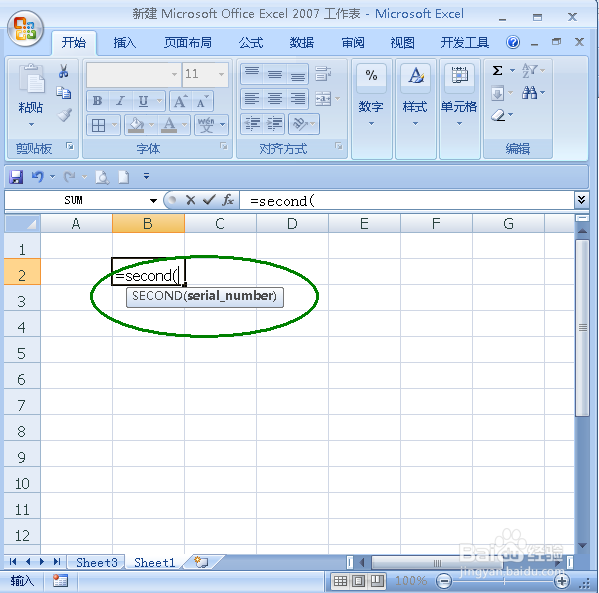Open font name dropdown
The image size is (599, 593).
tap(175, 74)
